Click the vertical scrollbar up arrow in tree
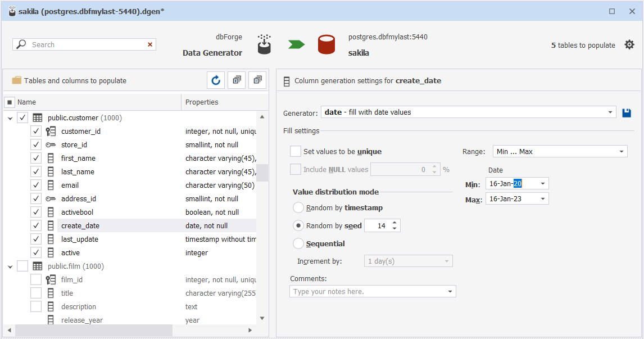The height and width of the screenshot is (339, 644). click(x=262, y=117)
